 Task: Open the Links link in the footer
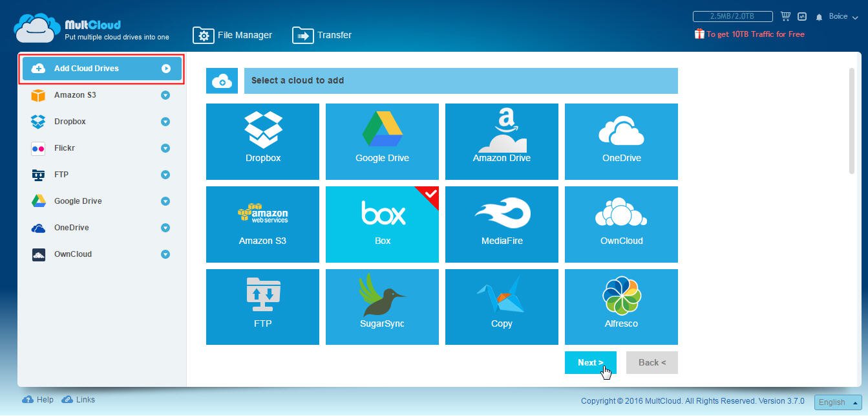(78, 400)
